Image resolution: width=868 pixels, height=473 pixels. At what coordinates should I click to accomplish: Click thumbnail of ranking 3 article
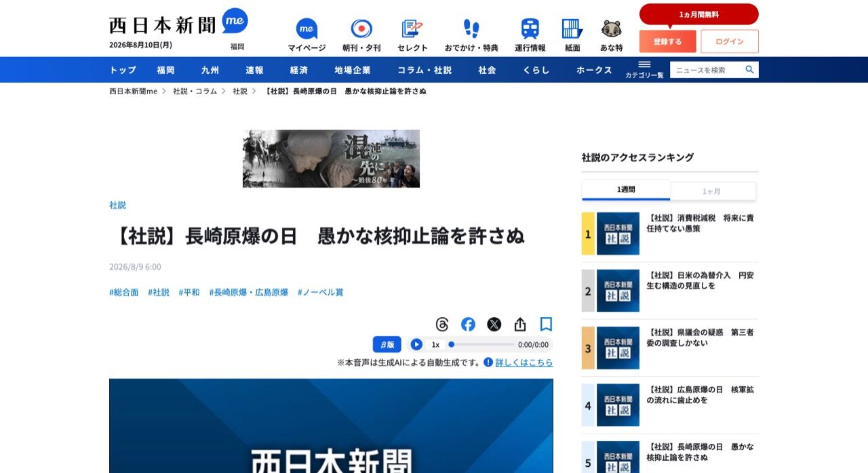618,348
